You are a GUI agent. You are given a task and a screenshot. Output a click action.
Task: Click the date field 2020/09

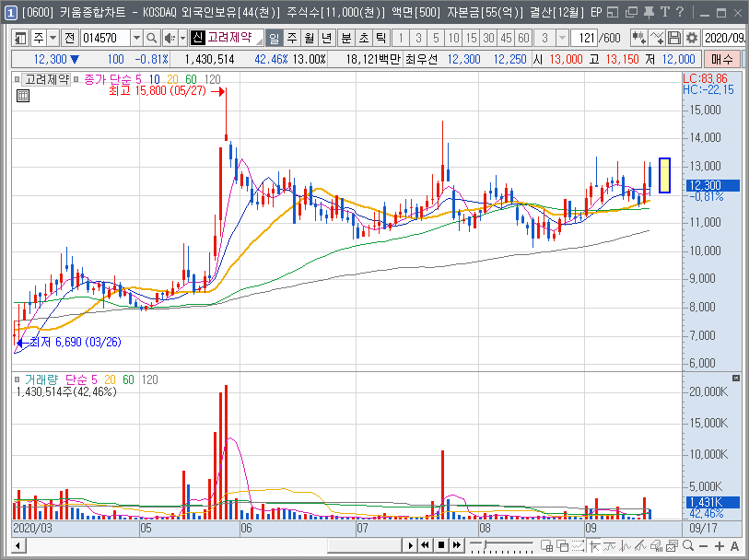tap(723, 37)
